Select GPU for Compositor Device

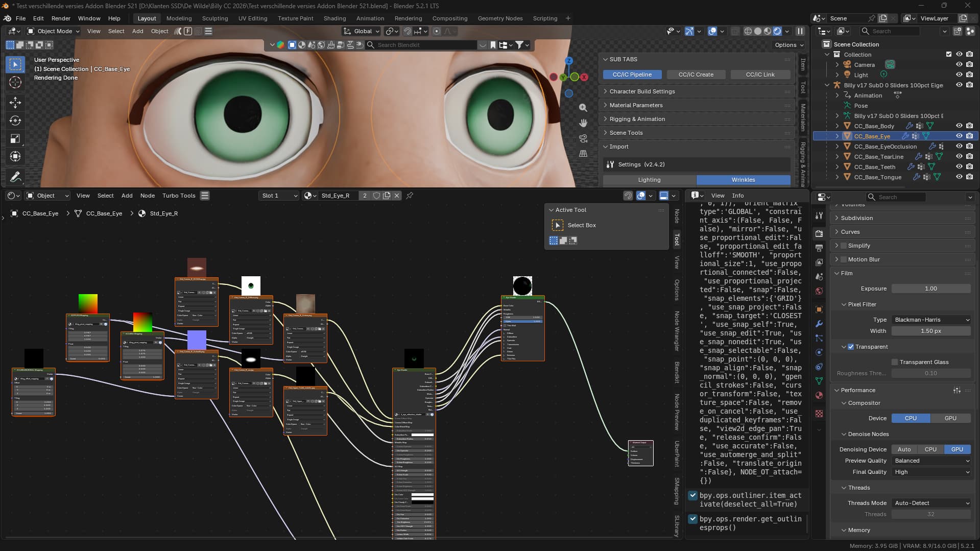950,418
